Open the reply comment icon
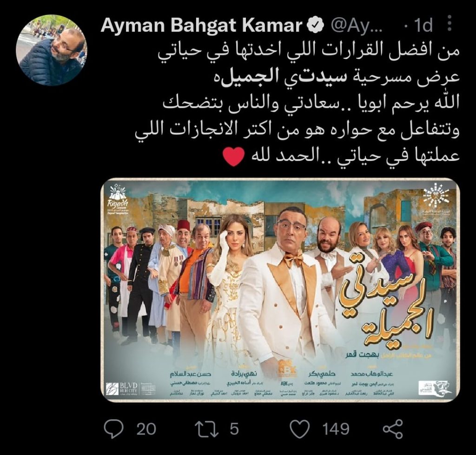Screen dimensions: 476x455 (114, 428)
